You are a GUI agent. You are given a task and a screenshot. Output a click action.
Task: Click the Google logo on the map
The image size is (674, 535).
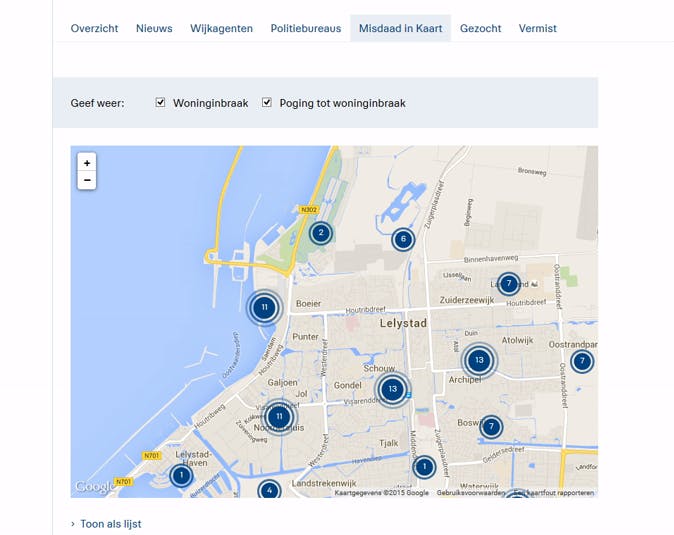tap(95, 486)
